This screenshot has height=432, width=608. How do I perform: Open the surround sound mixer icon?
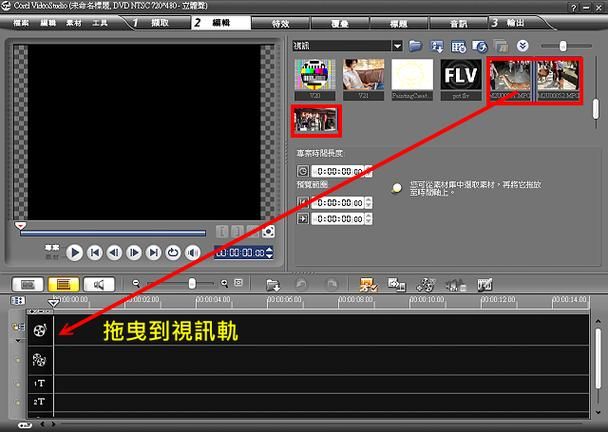point(456,285)
